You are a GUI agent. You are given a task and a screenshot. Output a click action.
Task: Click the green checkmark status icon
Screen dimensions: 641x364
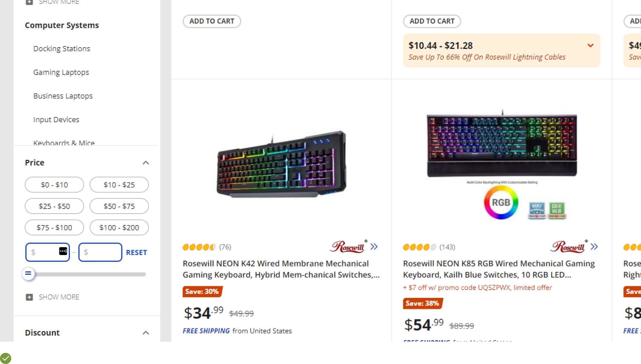point(5,358)
